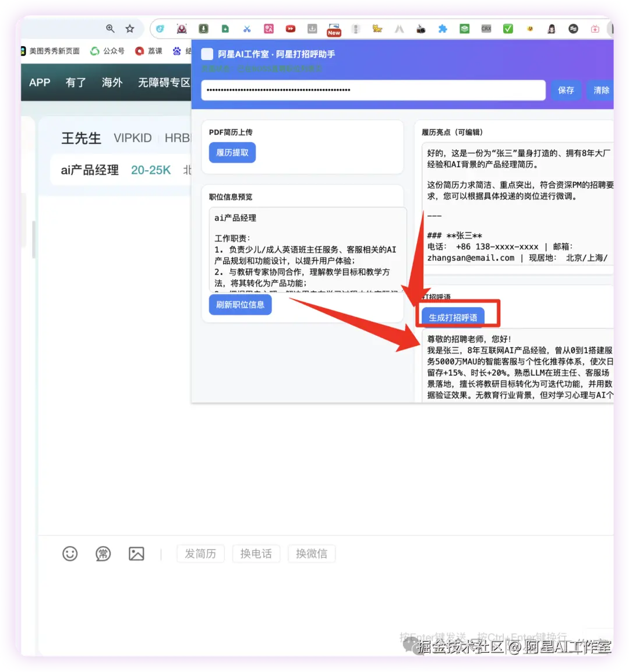Viewport: 629px width, 672px height.
Task: Toggle the checkbox beside 阿星AI工作室 title
Action: pyautogui.click(x=207, y=54)
